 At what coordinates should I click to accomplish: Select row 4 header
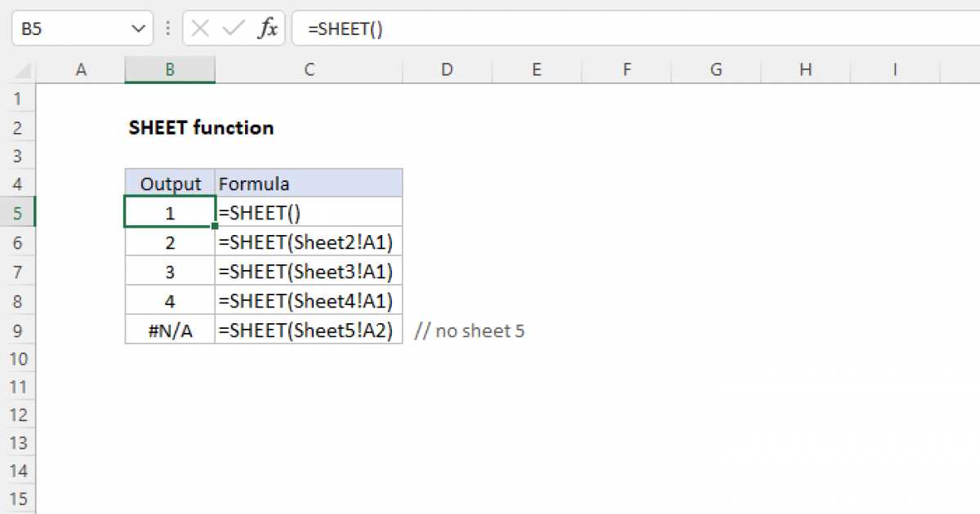[18, 184]
